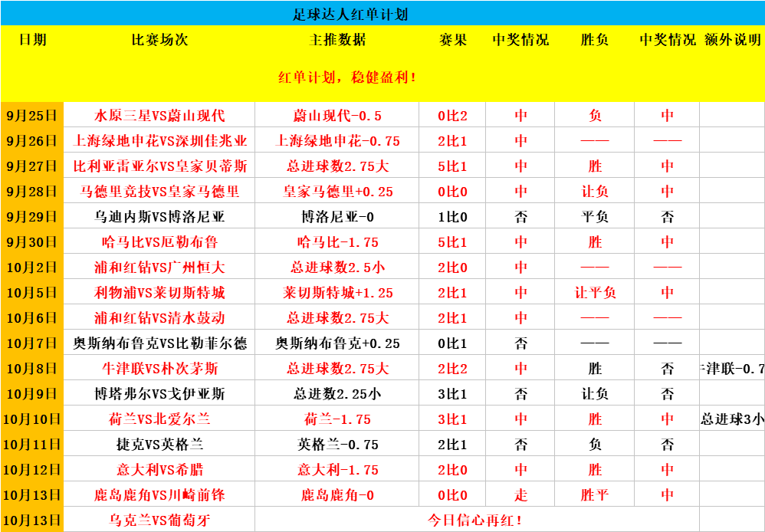The height and width of the screenshot is (532, 765).
Task: Select the match cell 荷兰VS北爱尔兰
Action: tap(159, 419)
